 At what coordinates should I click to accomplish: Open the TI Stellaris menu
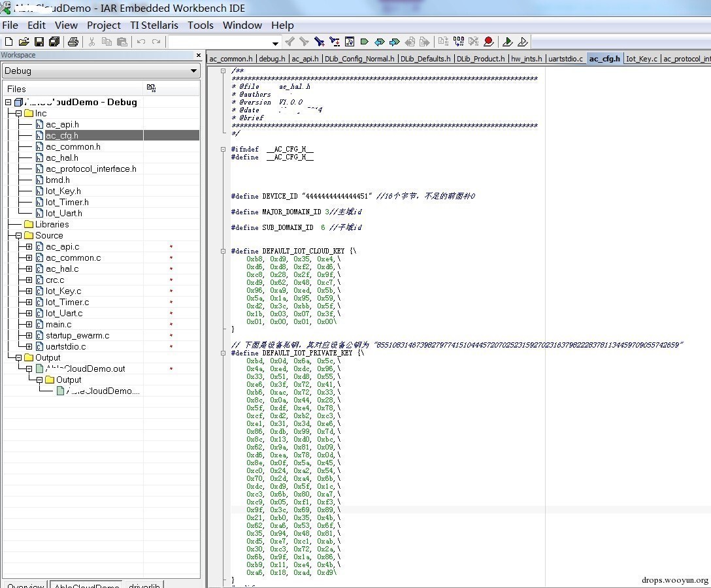tap(154, 25)
